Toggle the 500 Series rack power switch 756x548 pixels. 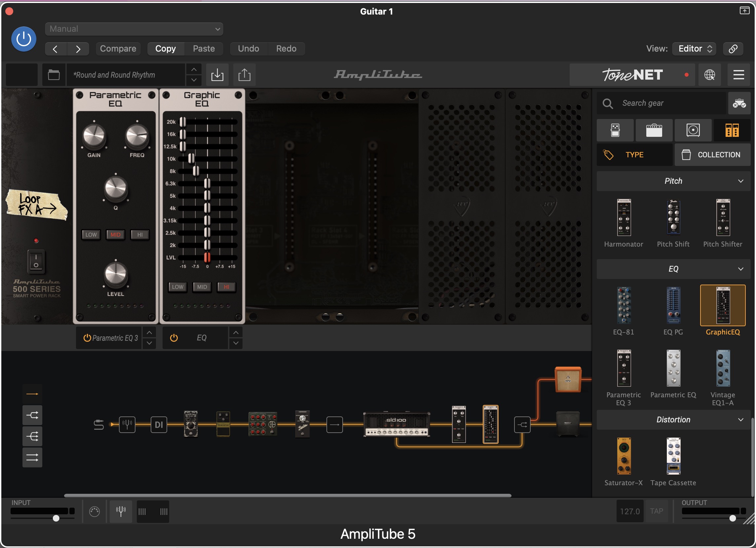[x=36, y=261]
